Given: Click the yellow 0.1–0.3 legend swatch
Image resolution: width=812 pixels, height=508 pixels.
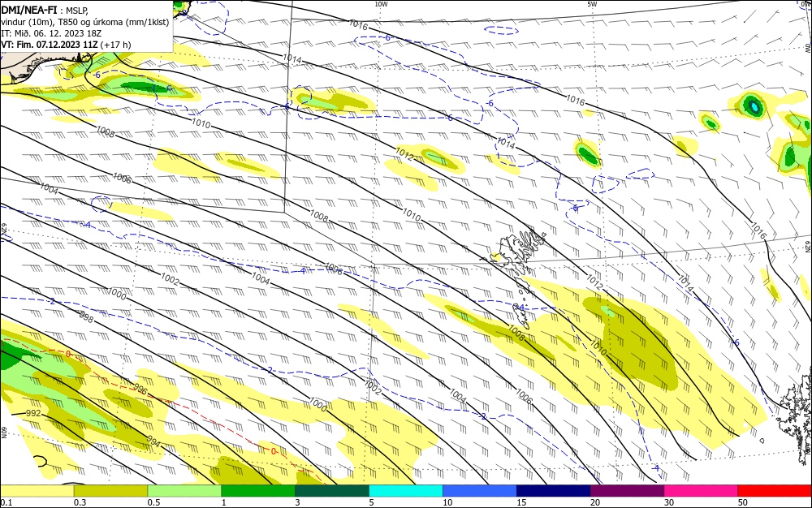Looking at the screenshot, I should 37,491.
